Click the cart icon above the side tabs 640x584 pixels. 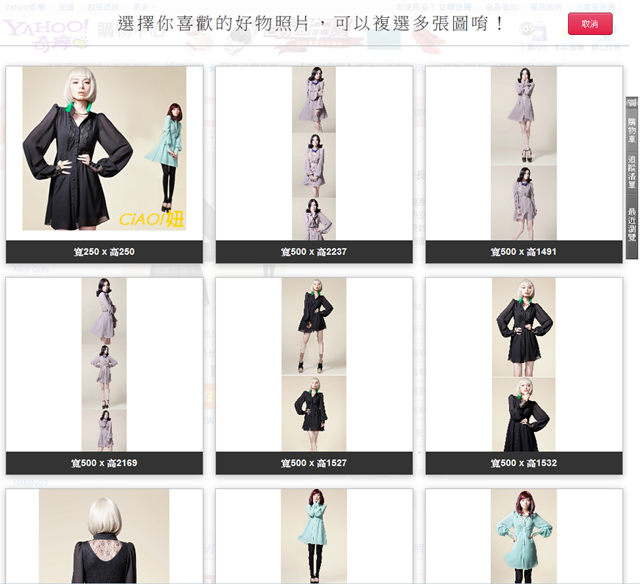[632, 102]
